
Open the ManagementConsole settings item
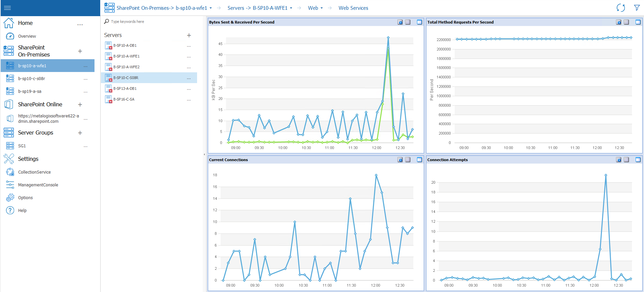click(x=38, y=185)
